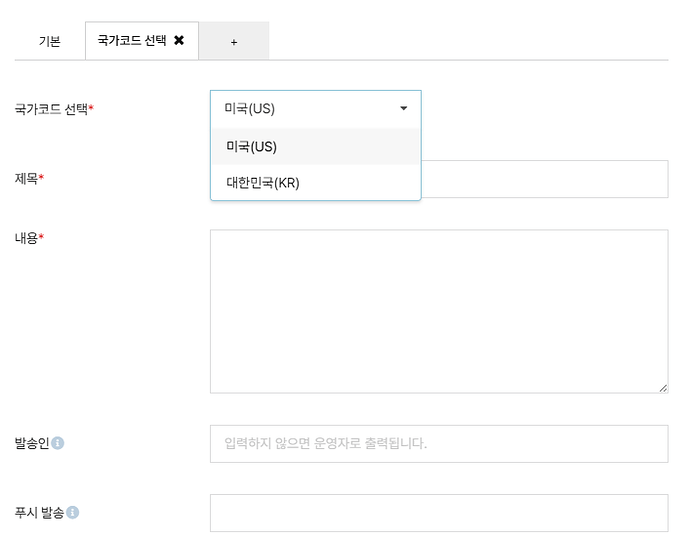Close the 국가코드 선택 tab with X
This screenshot has height=538, width=690.
(x=179, y=40)
